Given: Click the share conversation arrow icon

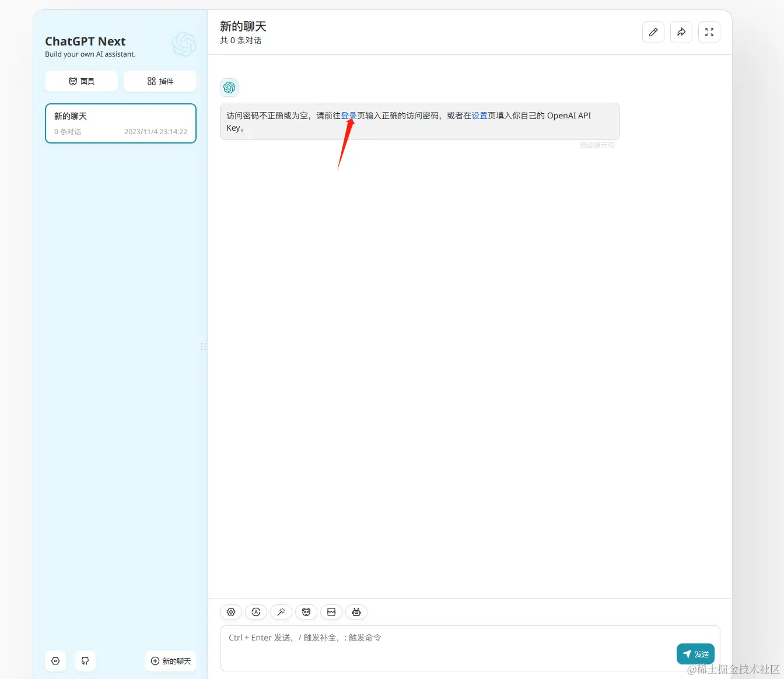Looking at the screenshot, I should 681,32.
